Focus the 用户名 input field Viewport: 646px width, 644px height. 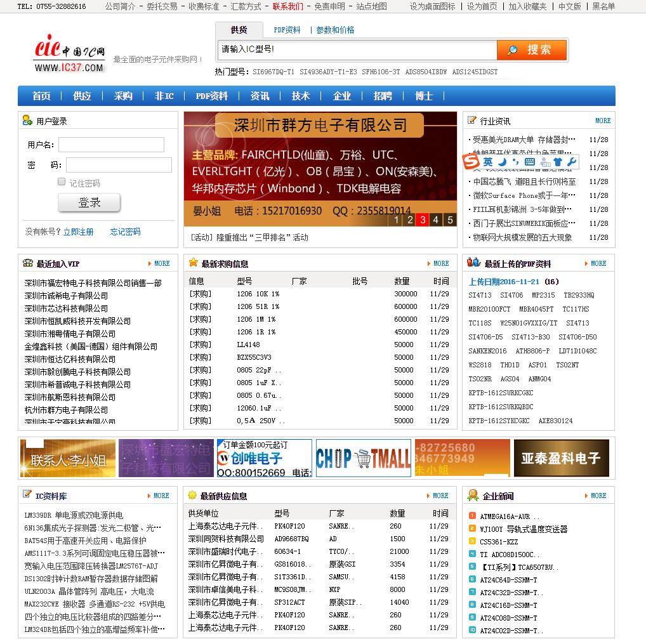[x=111, y=145]
